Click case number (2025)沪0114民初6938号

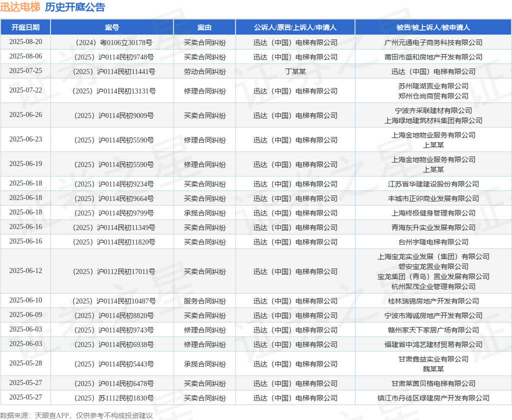point(112,344)
